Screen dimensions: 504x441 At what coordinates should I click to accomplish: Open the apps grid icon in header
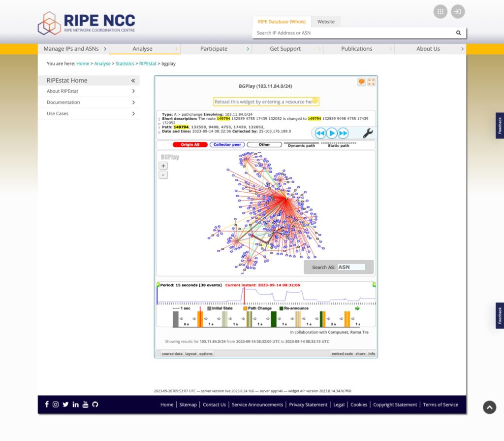point(440,12)
